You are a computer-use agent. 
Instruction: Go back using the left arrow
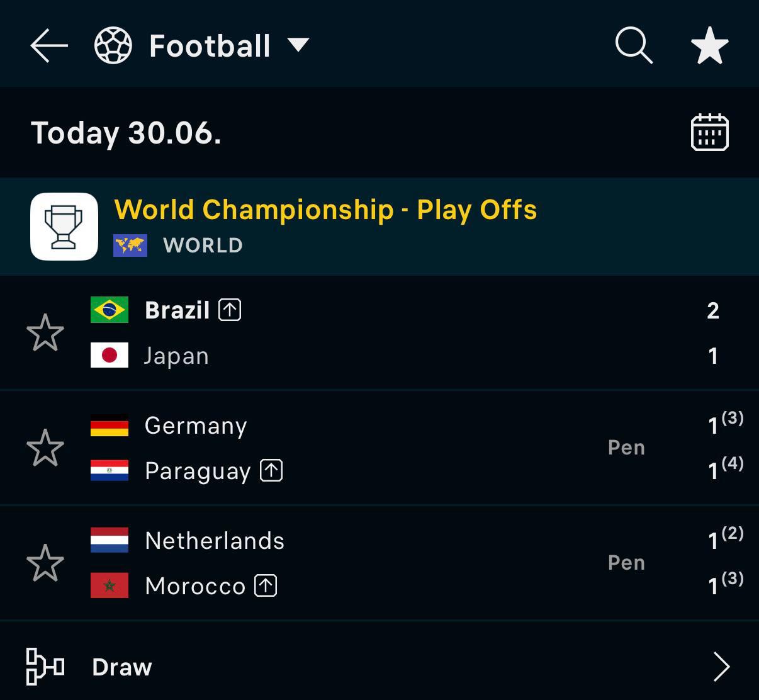(49, 45)
